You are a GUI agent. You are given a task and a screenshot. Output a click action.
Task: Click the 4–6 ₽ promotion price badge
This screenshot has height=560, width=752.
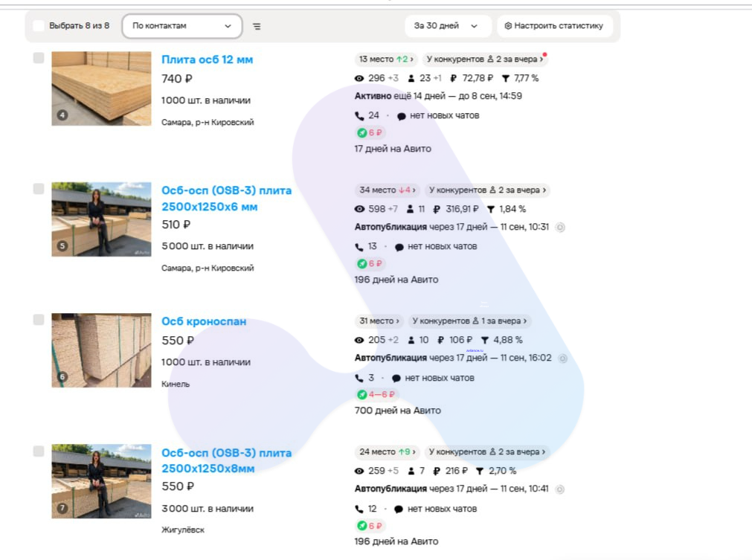(x=382, y=395)
